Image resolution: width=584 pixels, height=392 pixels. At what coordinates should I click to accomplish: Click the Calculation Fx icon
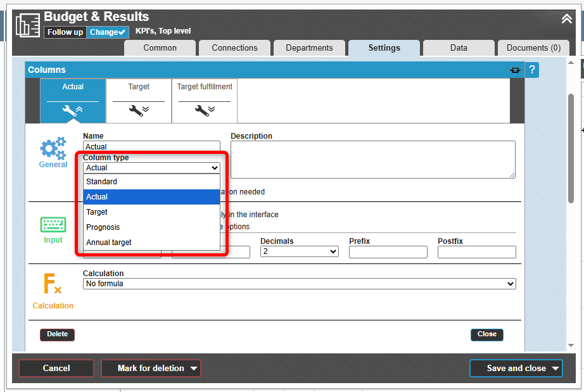point(53,284)
